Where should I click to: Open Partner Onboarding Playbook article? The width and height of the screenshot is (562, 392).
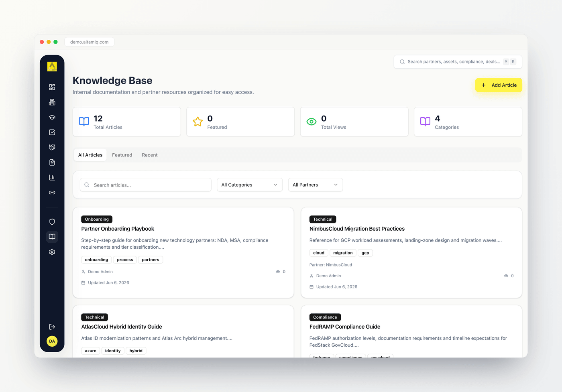coord(118,229)
